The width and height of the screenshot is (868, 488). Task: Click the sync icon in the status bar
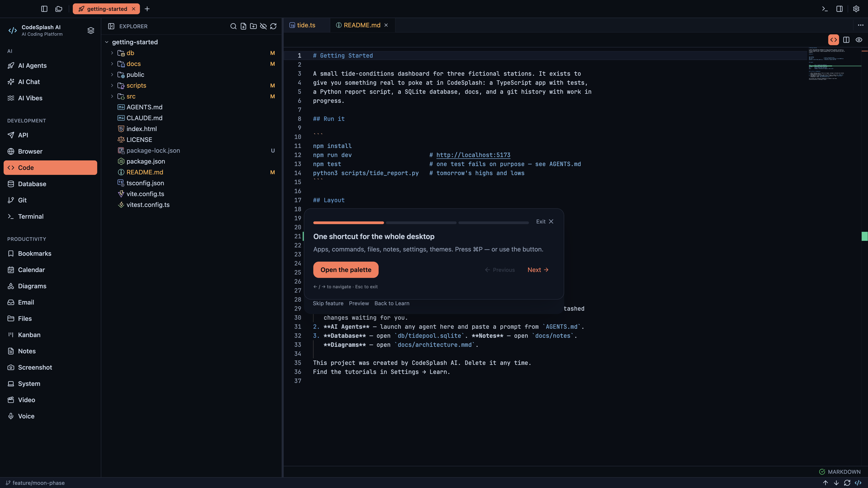click(847, 483)
